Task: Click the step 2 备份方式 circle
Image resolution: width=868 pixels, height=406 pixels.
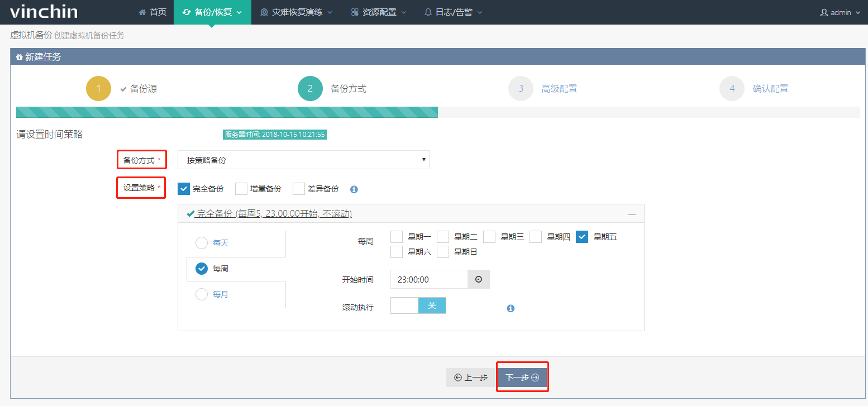Action: [311, 88]
